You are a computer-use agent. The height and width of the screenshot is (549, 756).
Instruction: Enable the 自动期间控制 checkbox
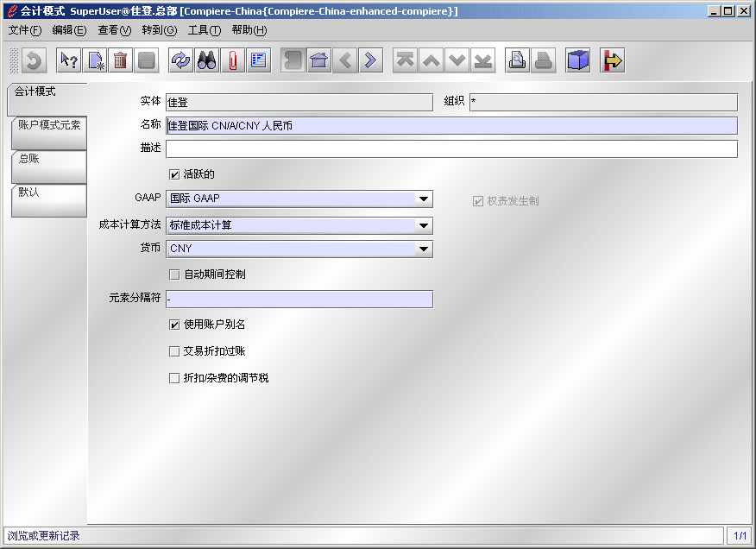pyautogui.click(x=175, y=275)
